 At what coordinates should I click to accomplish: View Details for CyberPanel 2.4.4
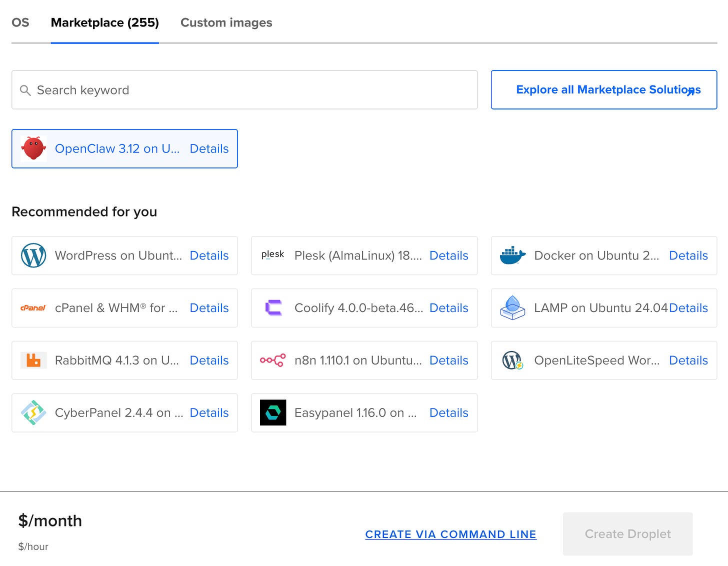pos(209,413)
